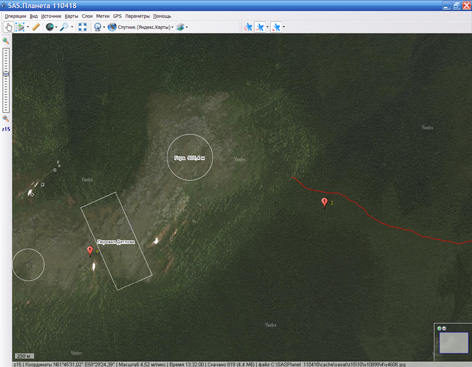Image resolution: width=472 pixels, height=367 pixels.
Task: Click the zoom out magnifier on left panel
Action: 6,118
